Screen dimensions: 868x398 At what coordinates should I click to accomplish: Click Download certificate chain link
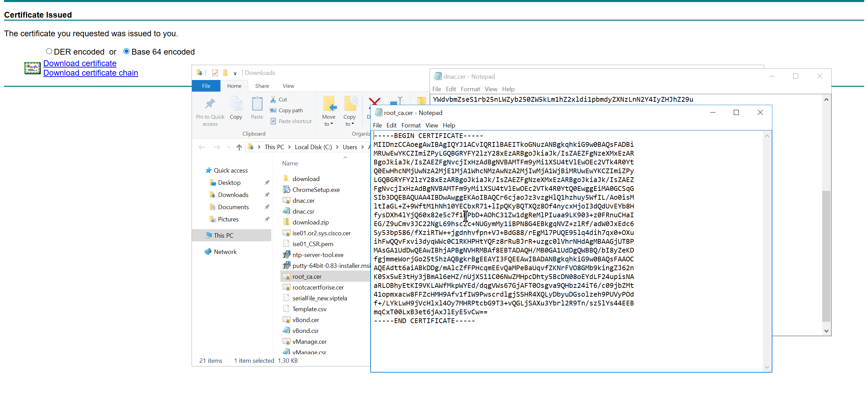point(91,73)
